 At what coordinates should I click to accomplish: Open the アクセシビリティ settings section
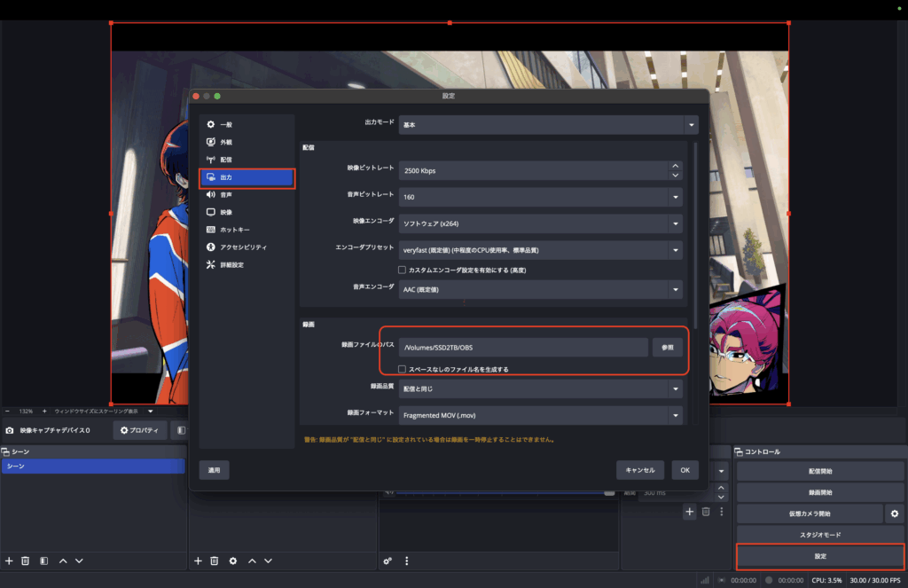point(242,247)
